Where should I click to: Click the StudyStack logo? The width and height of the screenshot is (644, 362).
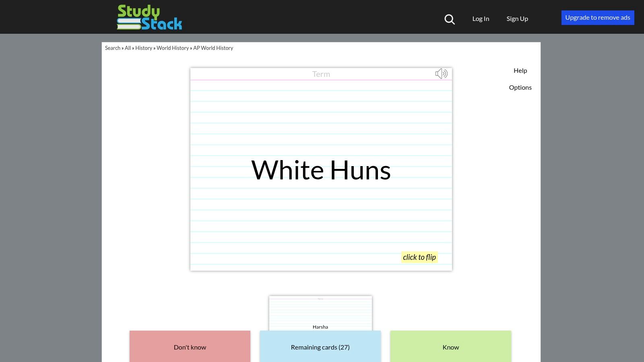tap(149, 17)
